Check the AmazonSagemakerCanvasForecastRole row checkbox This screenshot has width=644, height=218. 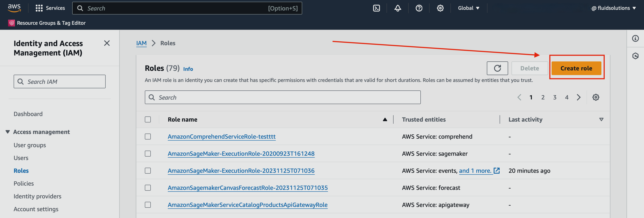[x=148, y=188]
